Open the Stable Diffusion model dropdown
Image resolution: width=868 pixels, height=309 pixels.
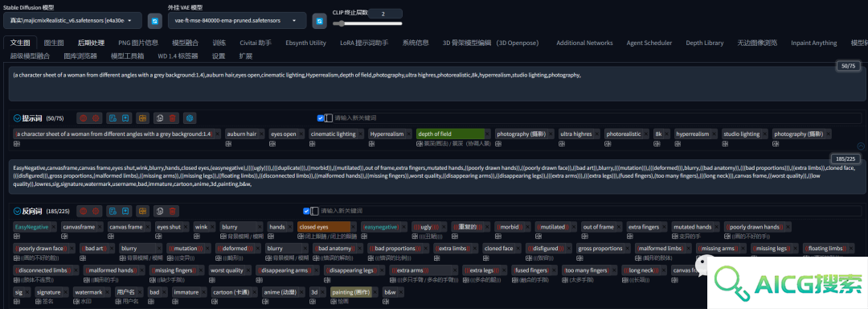[72, 20]
